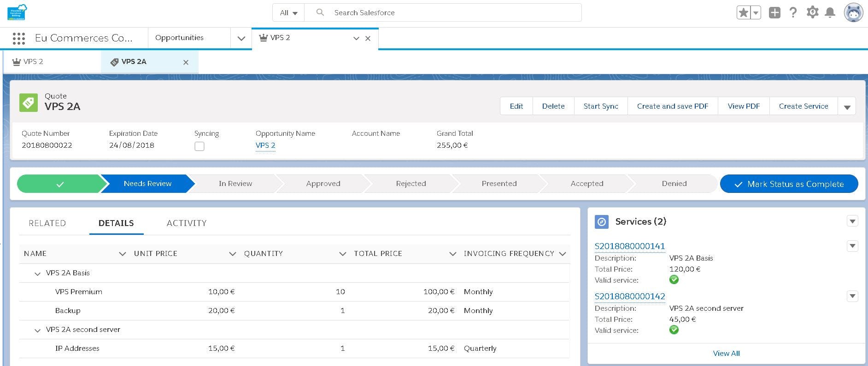
Task: Collapse the VPS 2A second server group
Action: (37, 330)
